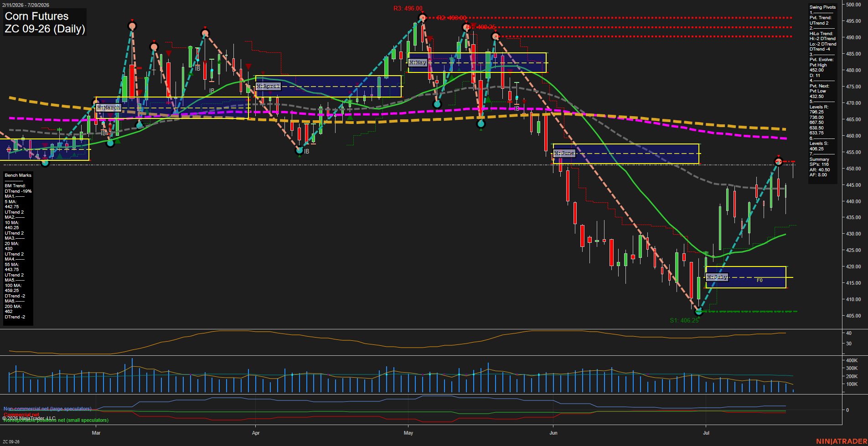Click the Levels R 796.25 value
Image resolution: width=868 pixels, height=446 pixels.
point(816,112)
